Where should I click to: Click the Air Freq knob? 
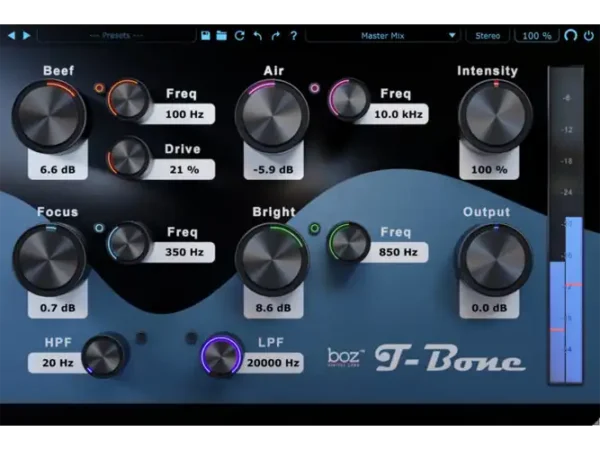click(349, 99)
